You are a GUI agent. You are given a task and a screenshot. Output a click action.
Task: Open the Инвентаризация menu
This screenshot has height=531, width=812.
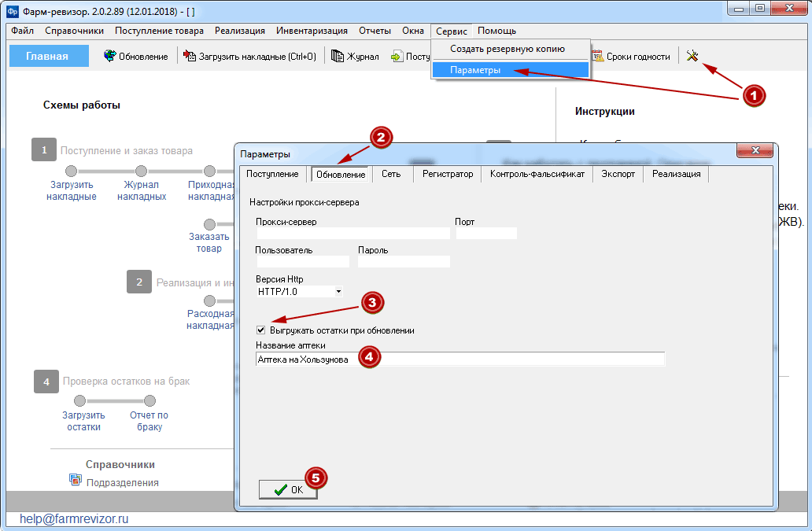(x=312, y=31)
